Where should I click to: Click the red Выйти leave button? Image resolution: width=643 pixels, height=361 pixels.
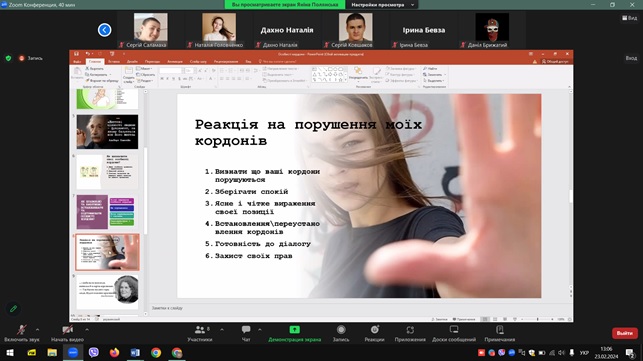625,333
